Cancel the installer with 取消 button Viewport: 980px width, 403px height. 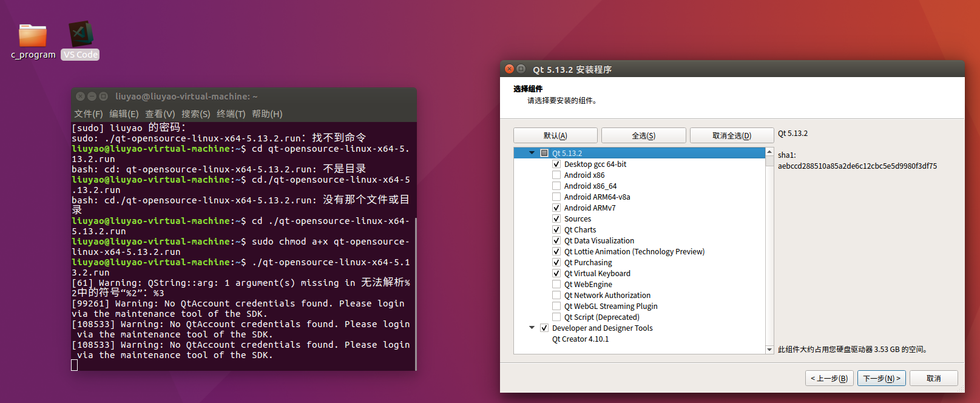934,379
